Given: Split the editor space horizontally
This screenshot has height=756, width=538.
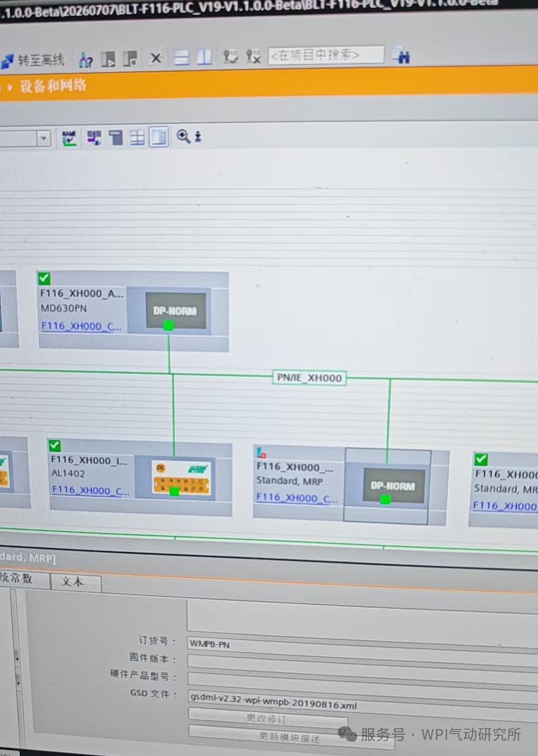Looking at the screenshot, I should coord(181,58).
